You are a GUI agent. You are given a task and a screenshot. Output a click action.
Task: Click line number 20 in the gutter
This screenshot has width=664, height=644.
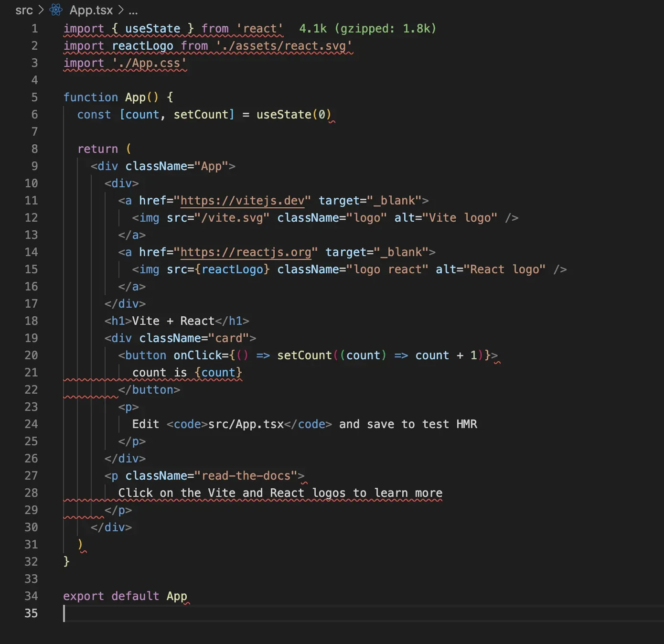31,355
